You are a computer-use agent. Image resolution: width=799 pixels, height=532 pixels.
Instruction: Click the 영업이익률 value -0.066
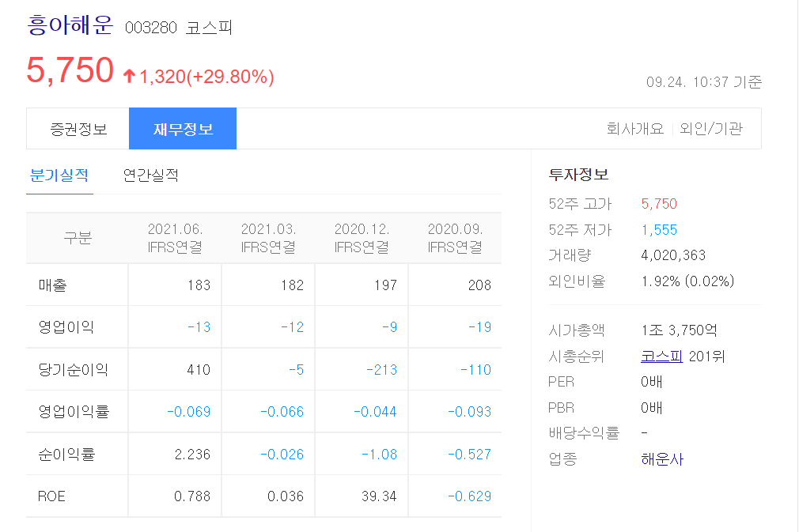282,411
